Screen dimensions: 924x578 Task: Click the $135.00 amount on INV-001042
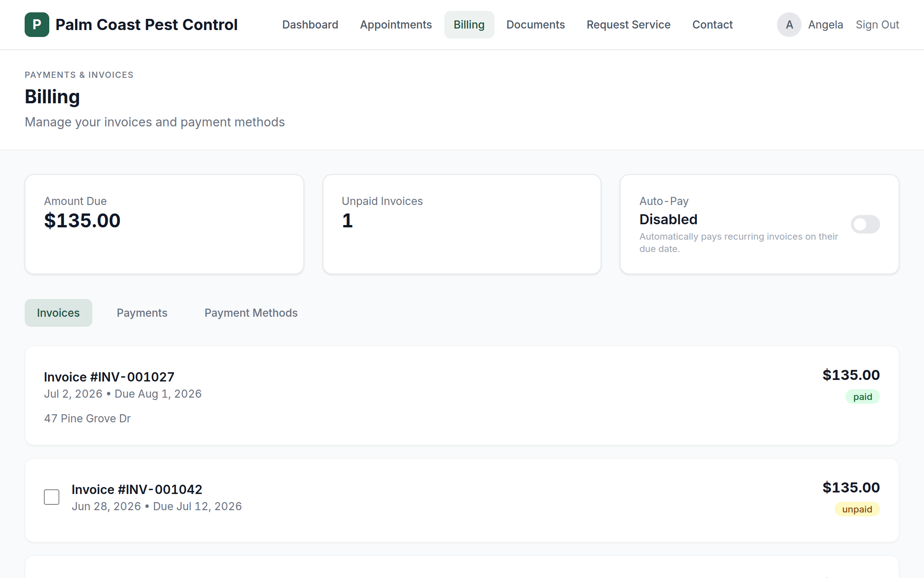[x=851, y=488]
